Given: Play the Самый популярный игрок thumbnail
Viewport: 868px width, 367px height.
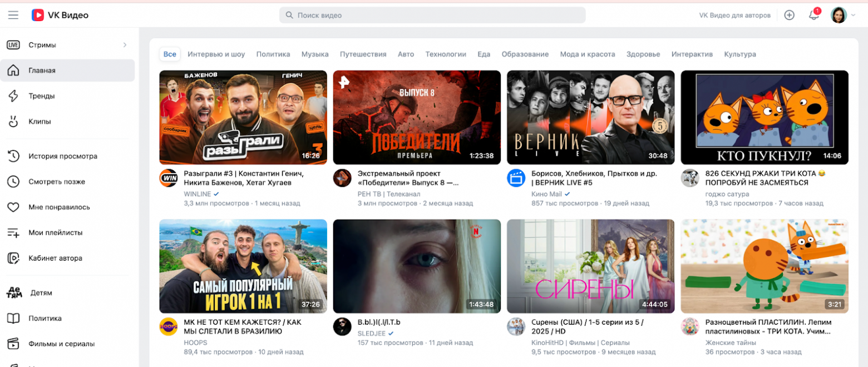Looking at the screenshot, I should point(243,266).
